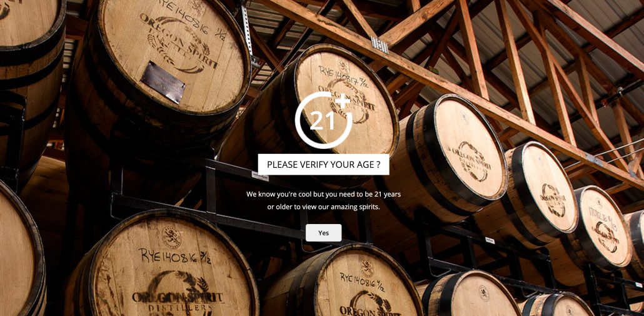The width and height of the screenshot is (644, 316).
Task: Click the metal bracket plate on the ceiling beam
Action: click(x=380, y=45)
